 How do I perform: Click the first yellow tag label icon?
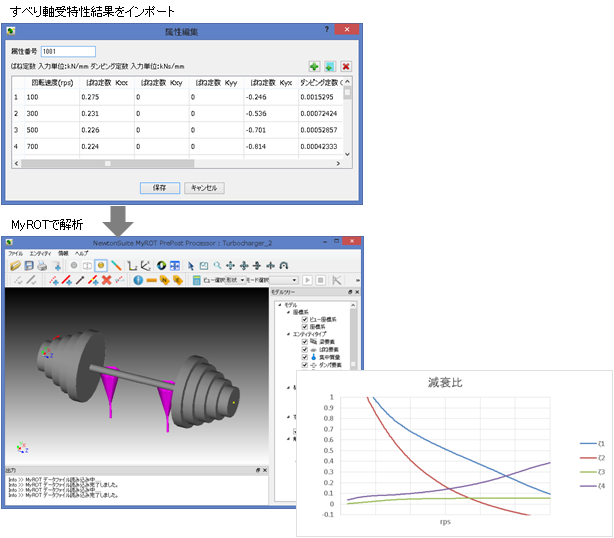coord(164,280)
